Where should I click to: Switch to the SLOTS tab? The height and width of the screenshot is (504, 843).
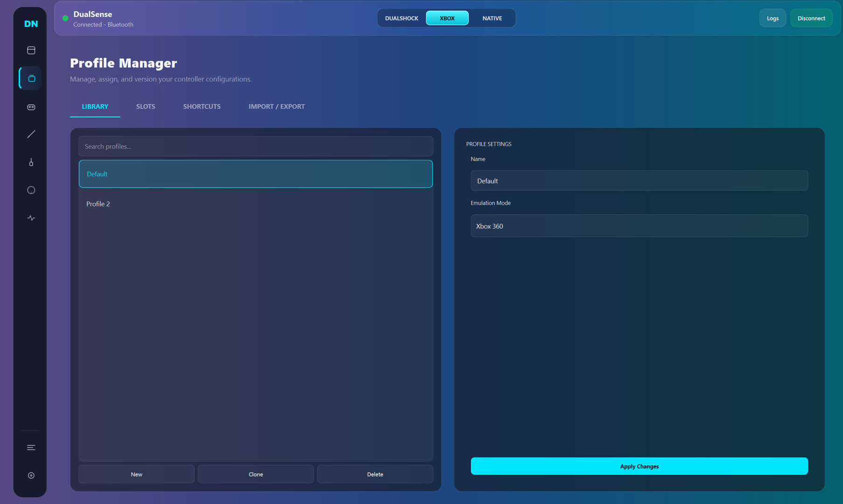tap(146, 106)
